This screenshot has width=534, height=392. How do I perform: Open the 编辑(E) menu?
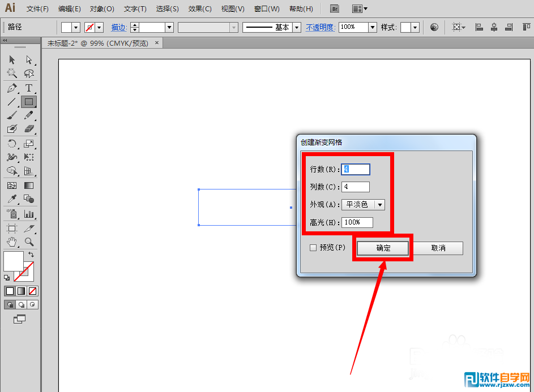pos(70,9)
